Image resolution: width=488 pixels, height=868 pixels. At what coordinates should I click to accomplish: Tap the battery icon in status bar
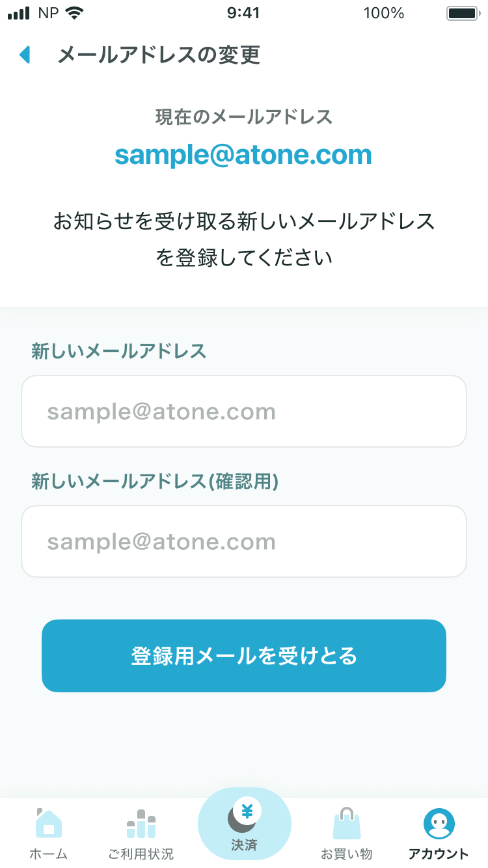463,13
